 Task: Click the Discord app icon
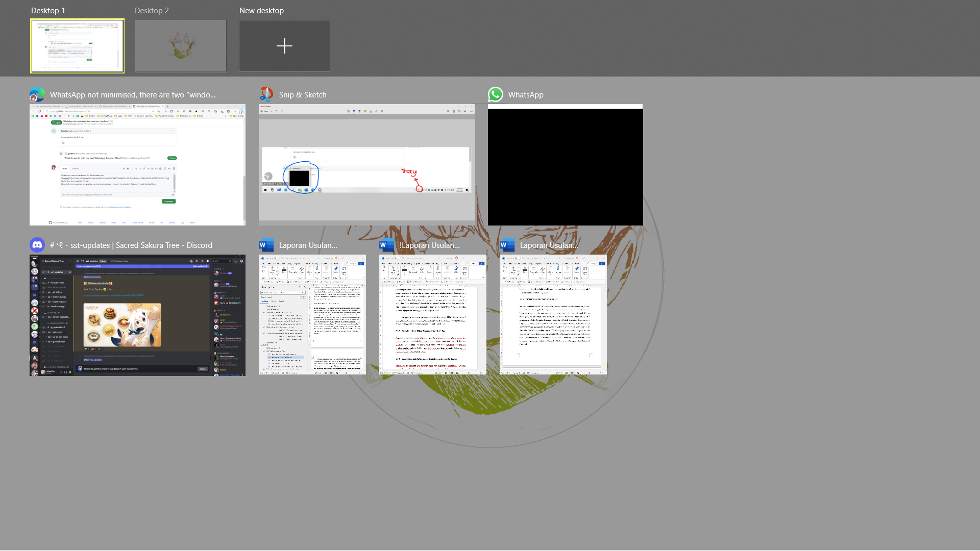[37, 245]
